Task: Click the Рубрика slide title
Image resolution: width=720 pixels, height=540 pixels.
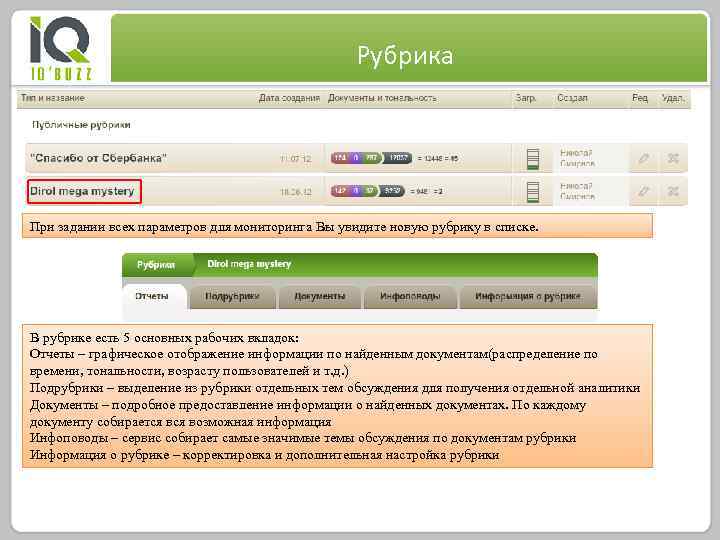Action: (405, 56)
